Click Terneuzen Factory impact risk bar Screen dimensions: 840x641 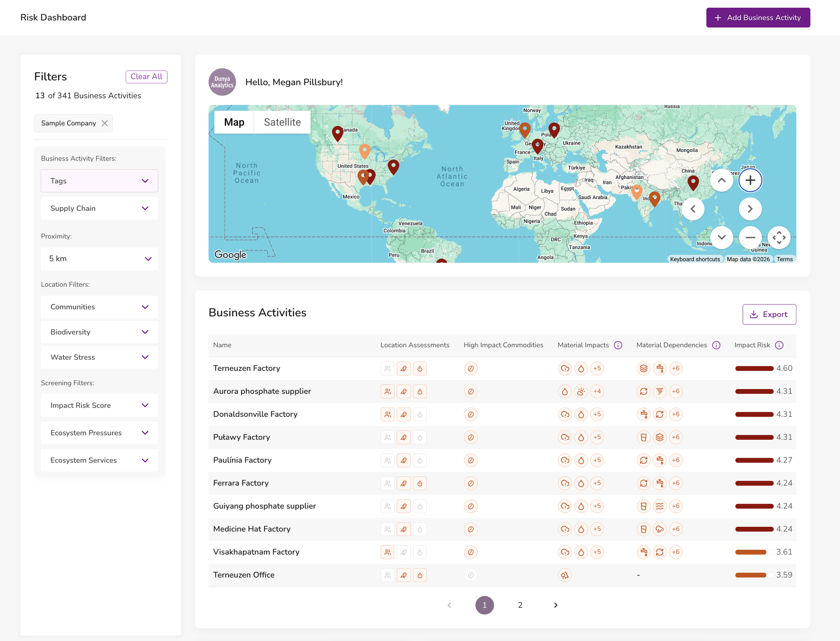(754, 369)
